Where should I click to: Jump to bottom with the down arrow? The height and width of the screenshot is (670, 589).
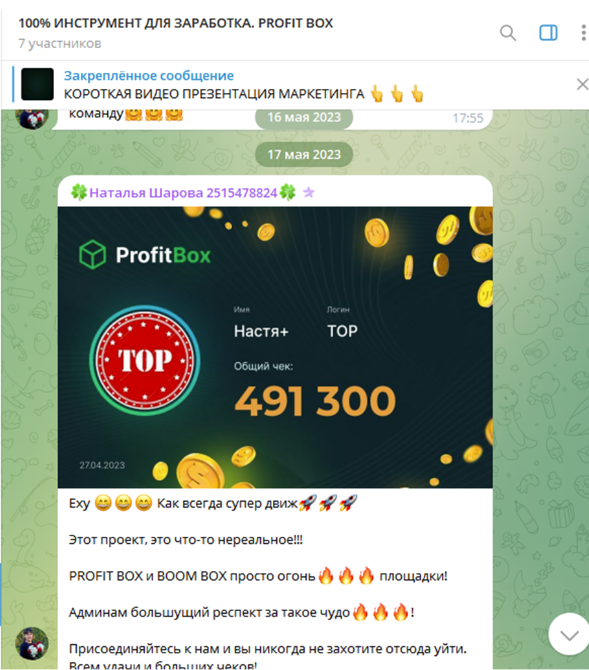[x=569, y=634]
